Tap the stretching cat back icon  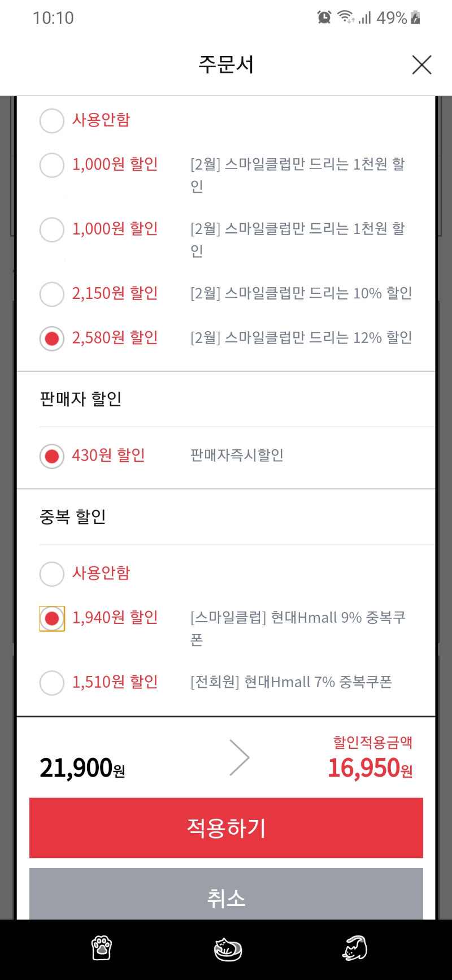click(x=355, y=948)
